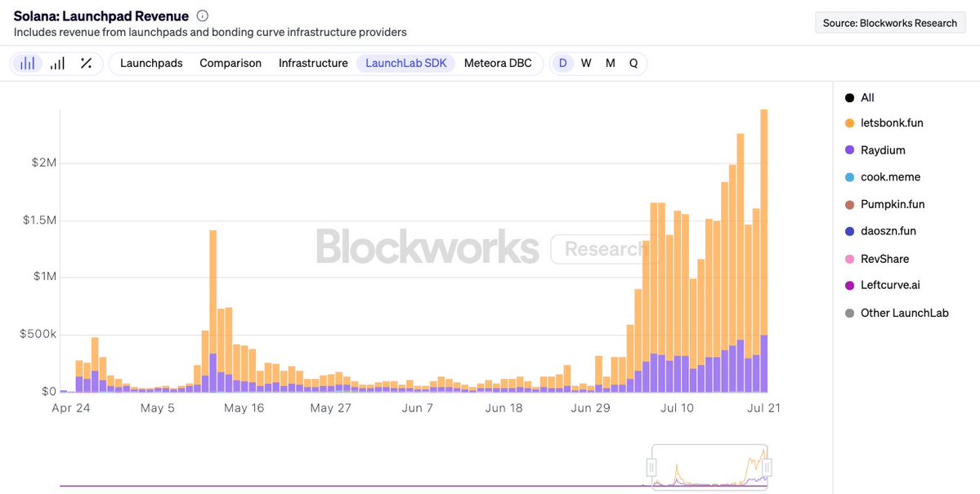Switch to the ascending bar chart icon
The image size is (980, 494).
tap(57, 63)
